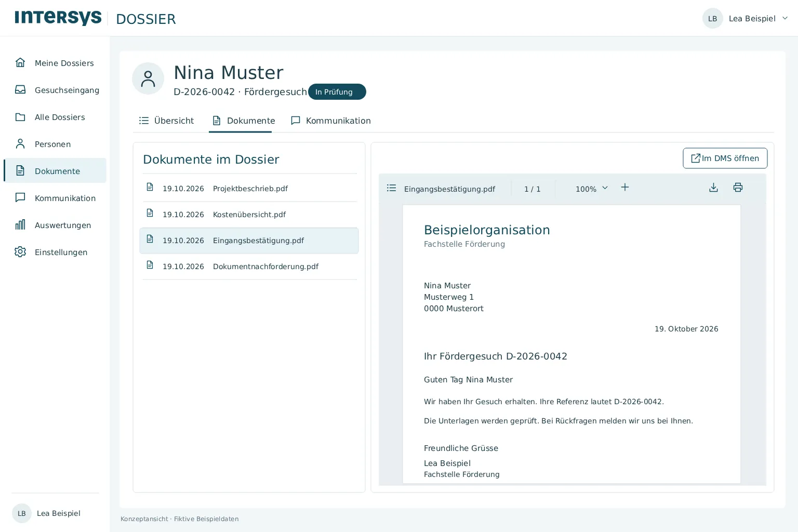Print the displayed PDF document
Image resolution: width=798 pixels, height=532 pixels.
click(x=738, y=188)
